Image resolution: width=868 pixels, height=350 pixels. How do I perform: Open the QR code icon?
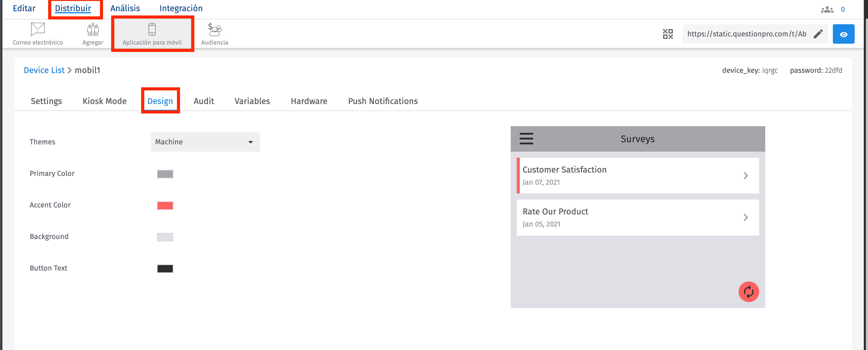[x=667, y=34]
